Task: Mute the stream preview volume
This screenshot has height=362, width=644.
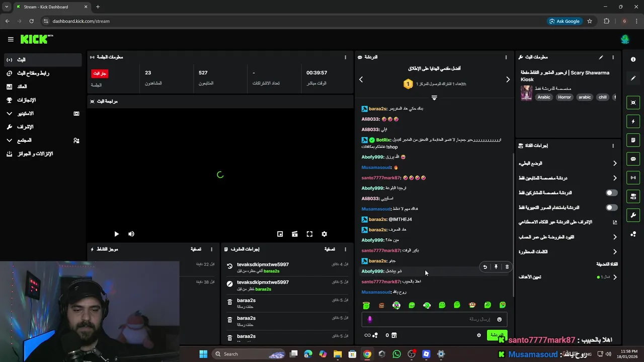Action: pos(131,234)
